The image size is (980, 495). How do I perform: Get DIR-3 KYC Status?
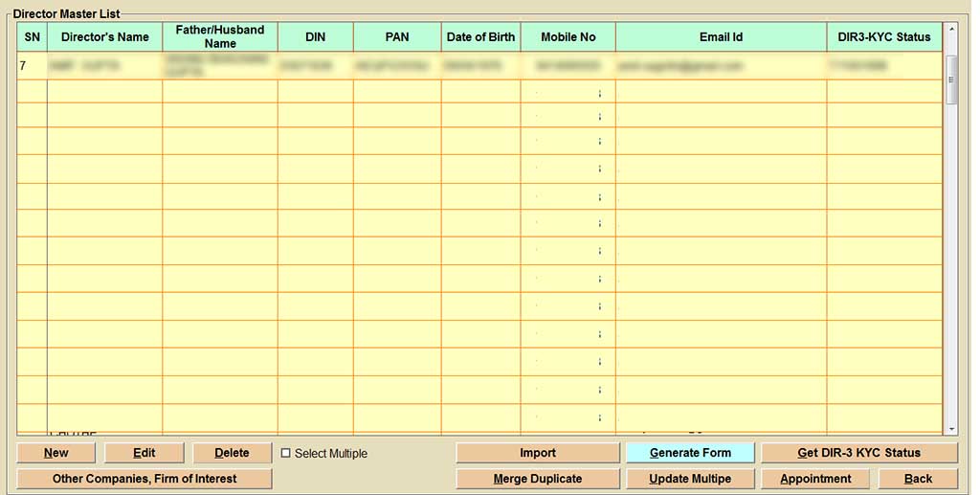click(x=858, y=453)
